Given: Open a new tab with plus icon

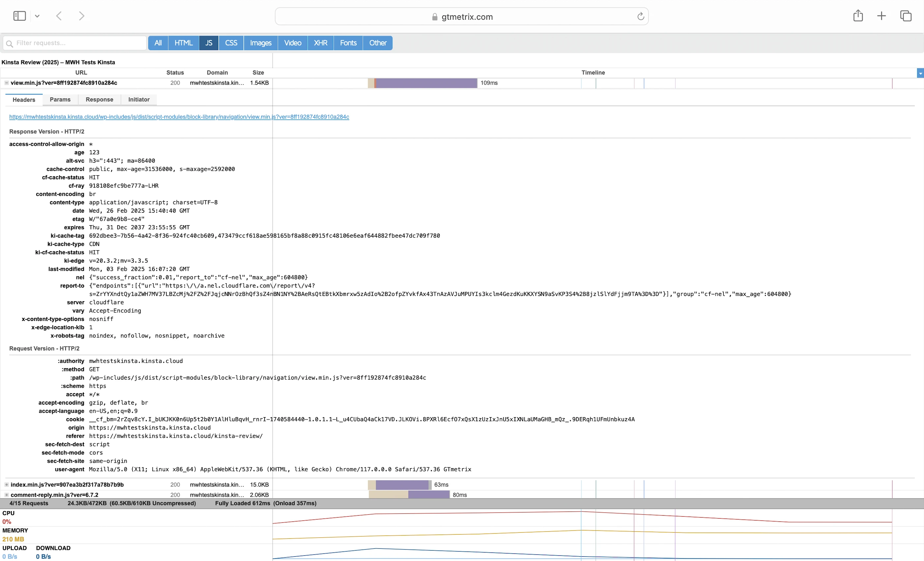Looking at the screenshot, I should pyautogui.click(x=881, y=16).
